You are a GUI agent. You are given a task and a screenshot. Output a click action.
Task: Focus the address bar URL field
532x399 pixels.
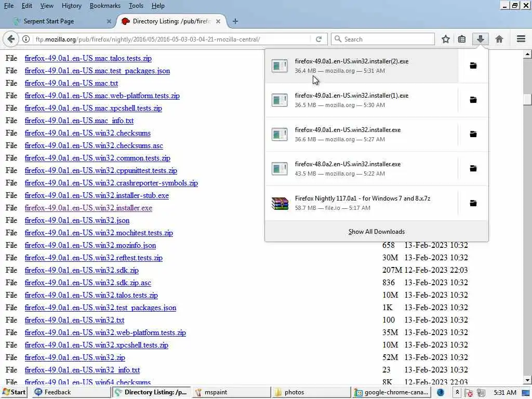[171, 39]
